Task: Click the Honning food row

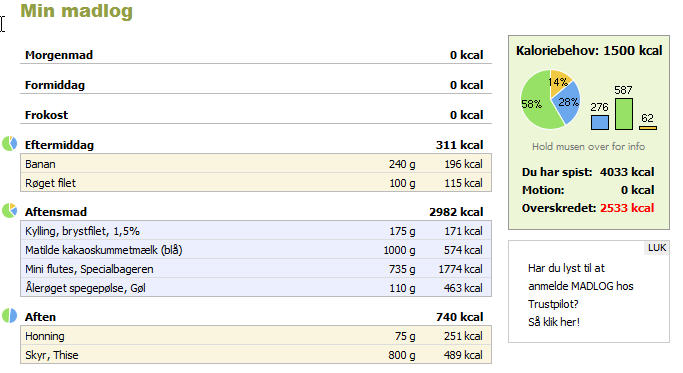Action: pyautogui.click(x=256, y=336)
